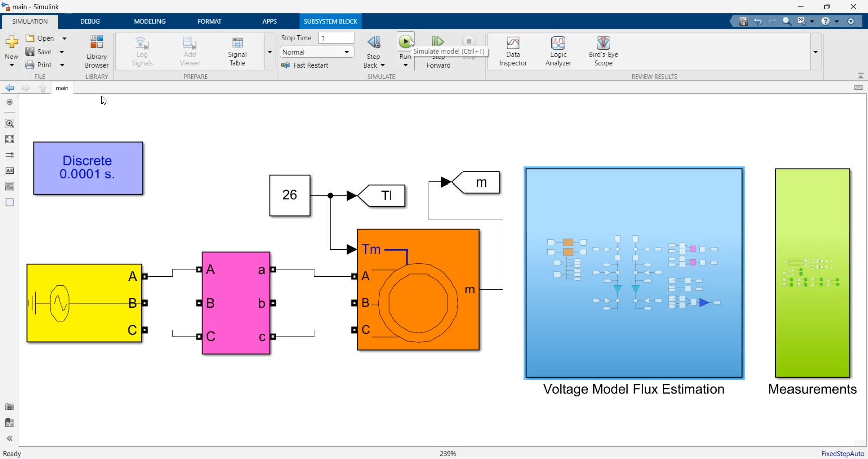868x459 pixels.
Task: Switch to the Modeling tab
Action: pos(150,21)
